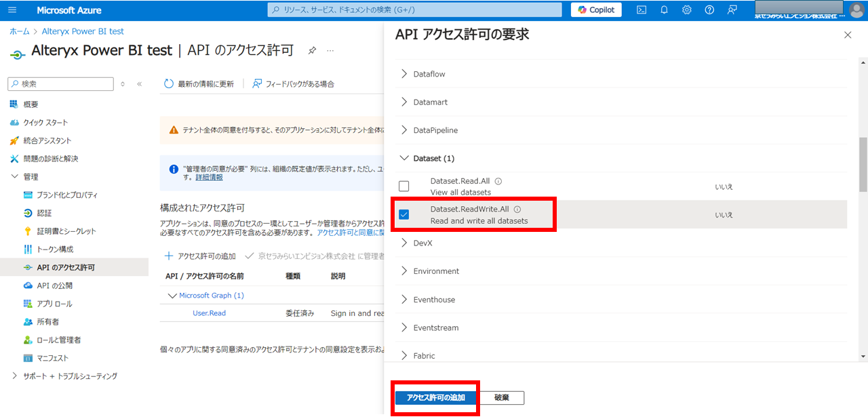Pin the API のアクセス許可 page

pyautogui.click(x=312, y=51)
